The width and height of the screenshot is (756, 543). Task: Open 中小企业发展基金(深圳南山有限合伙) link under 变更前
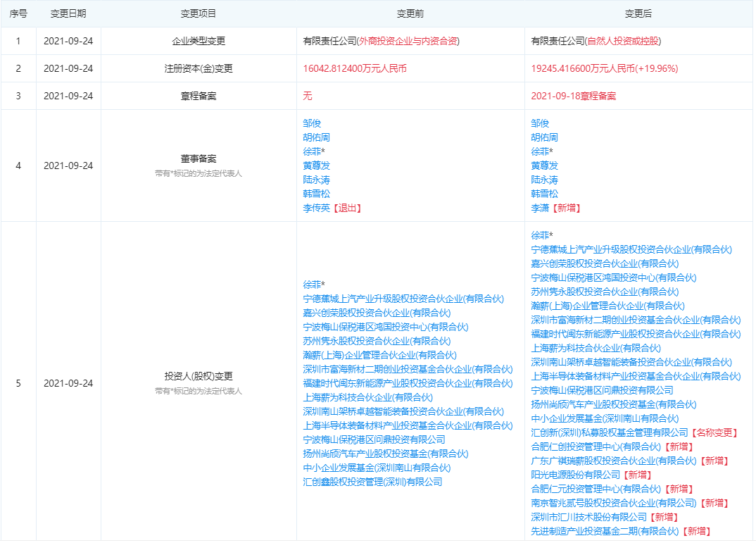click(377, 468)
